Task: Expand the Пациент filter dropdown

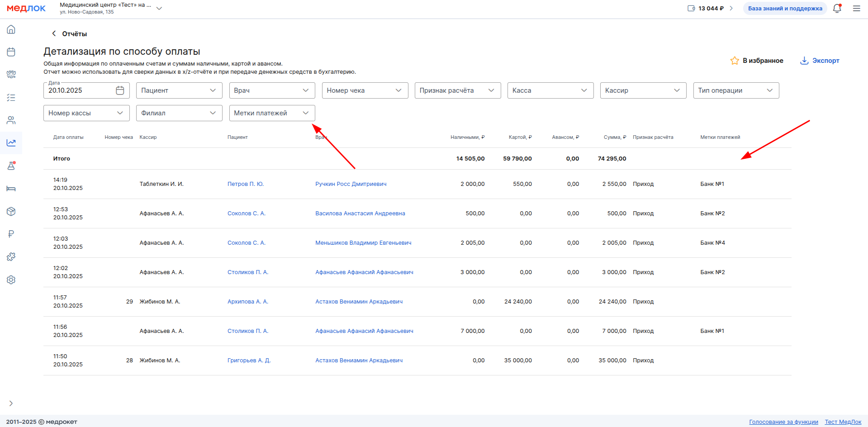Action: tap(179, 90)
